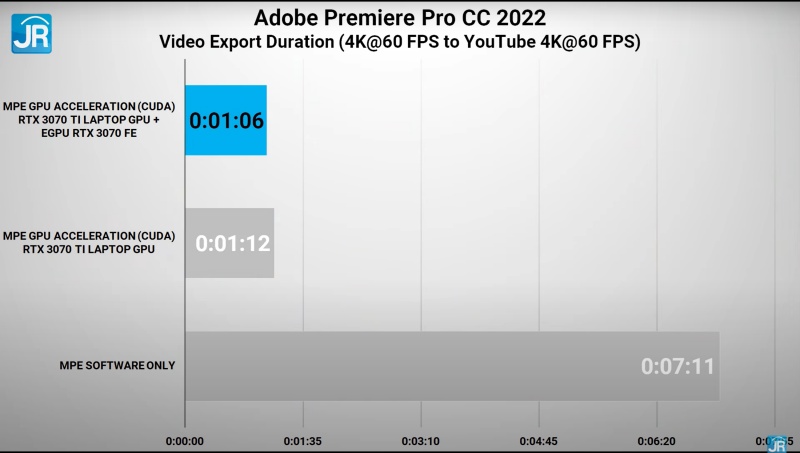Select the 0:03:10 axis tick label
The height and width of the screenshot is (453, 800).
[x=421, y=439]
